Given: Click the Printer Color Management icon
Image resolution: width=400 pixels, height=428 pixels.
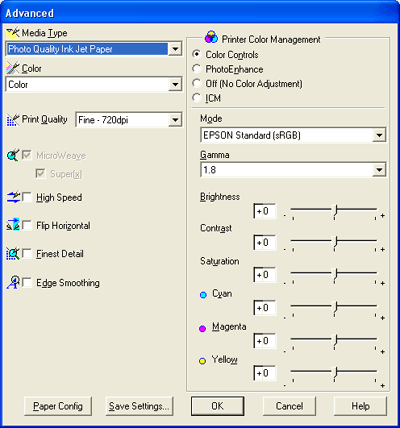Looking at the screenshot, I should pos(211,37).
